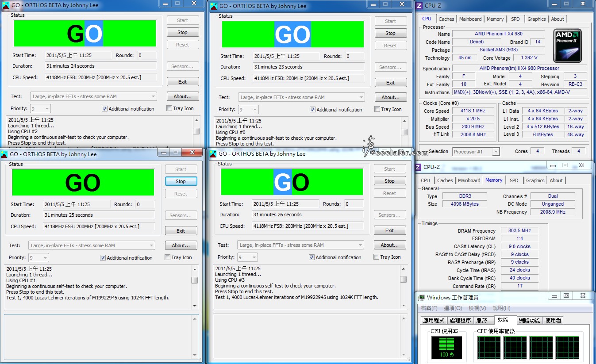596x364 pixels.
Task: Toggle Additional notification in CPU #2 ORTHOS window
Action: coord(104,108)
